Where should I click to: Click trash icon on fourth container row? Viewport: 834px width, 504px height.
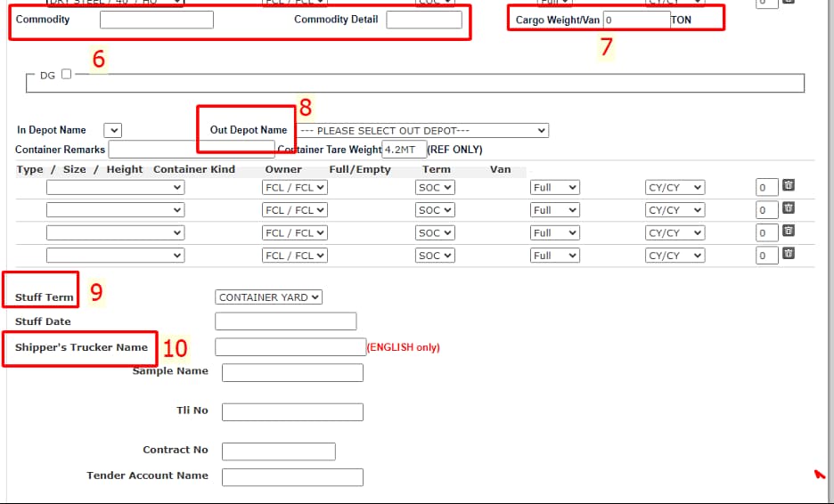pyautogui.click(x=789, y=254)
